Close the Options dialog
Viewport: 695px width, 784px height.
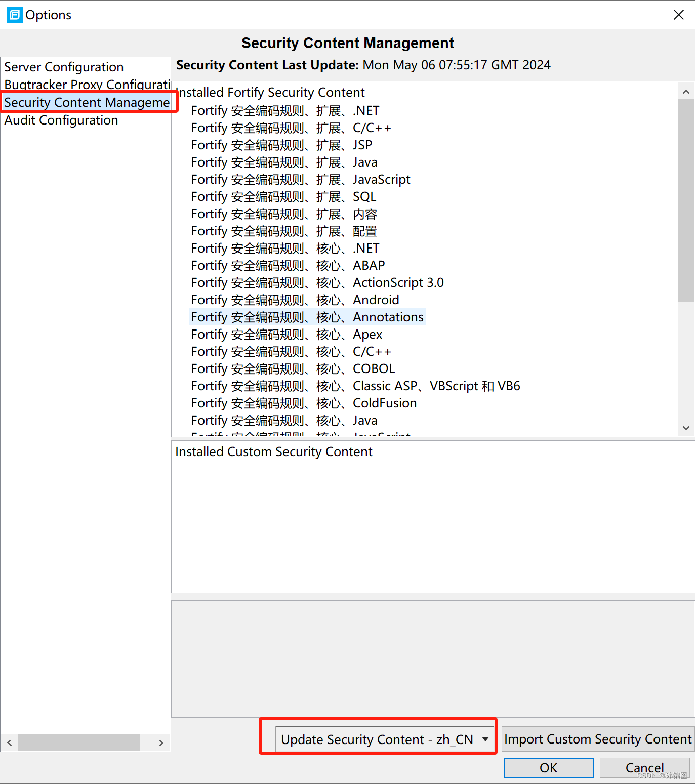pos(679,15)
